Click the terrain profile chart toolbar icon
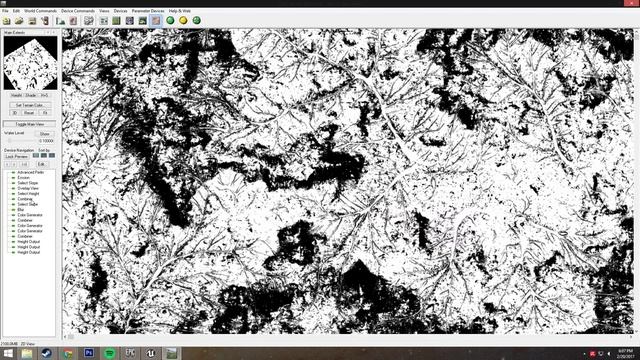Image resolution: width=640 pixels, height=360 pixels. pyautogui.click(x=61, y=20)
